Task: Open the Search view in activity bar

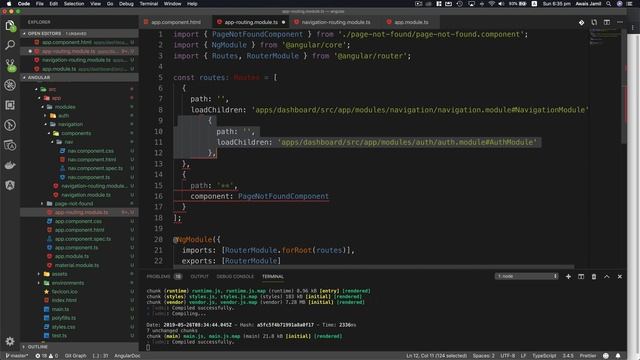Action: pos(10,45)
